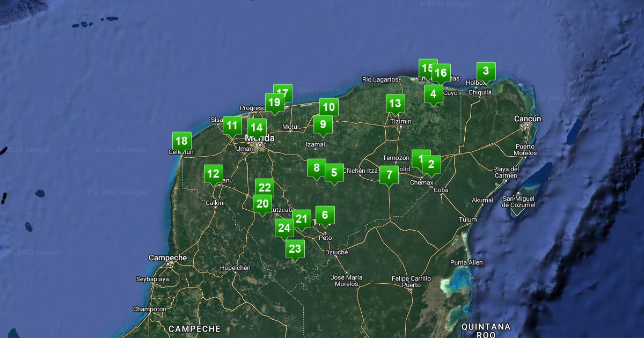Open marker number 4 near El Cuyo

click(433, 94)
